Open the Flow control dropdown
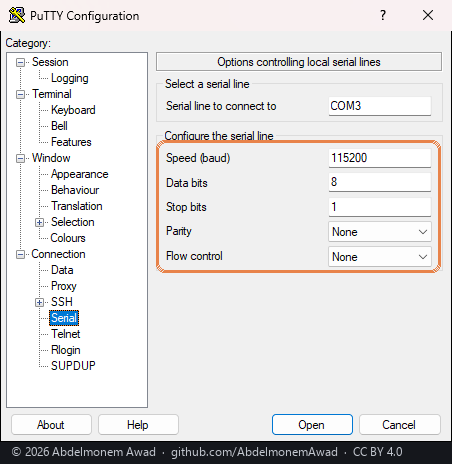The width and height of the screenshot is (452, 464). [x=380, y=257]
